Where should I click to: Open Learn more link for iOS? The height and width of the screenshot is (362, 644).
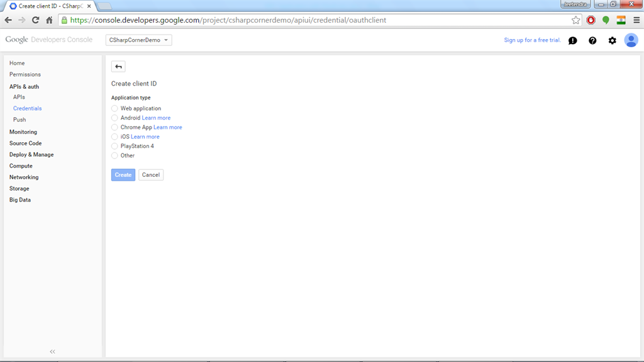[145, 137]
